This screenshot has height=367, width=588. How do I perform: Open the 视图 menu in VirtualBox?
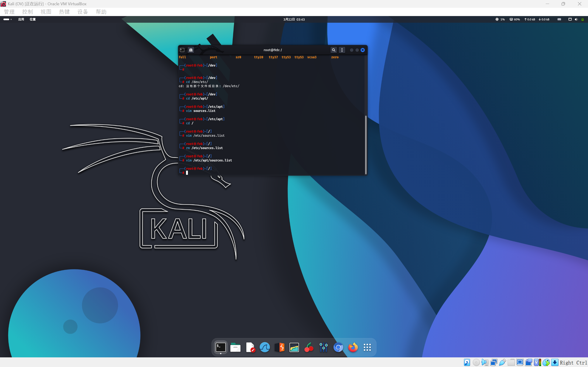[46, 12]
